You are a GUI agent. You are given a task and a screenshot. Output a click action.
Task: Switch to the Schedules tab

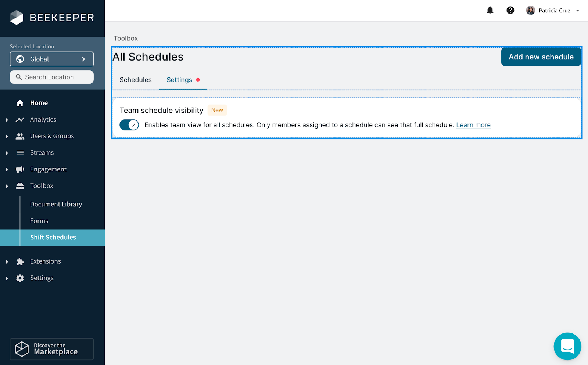click(135, 80)
